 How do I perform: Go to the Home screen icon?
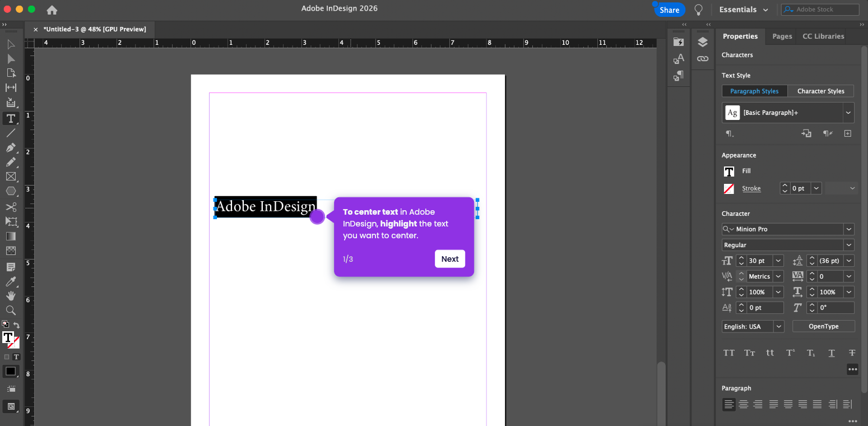coord(52,10)
